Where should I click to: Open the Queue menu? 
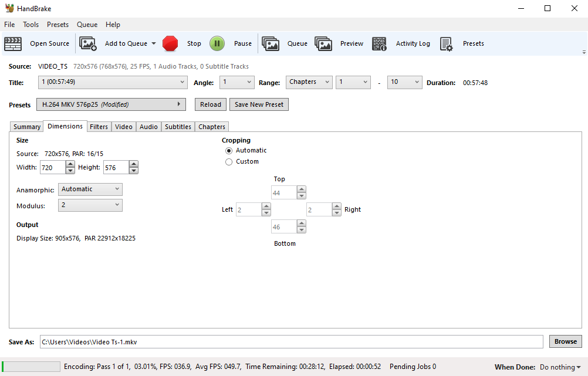click(87, 25)
